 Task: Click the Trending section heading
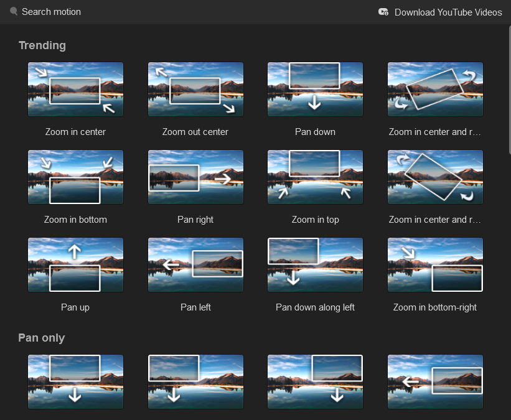tap(42, 45)
